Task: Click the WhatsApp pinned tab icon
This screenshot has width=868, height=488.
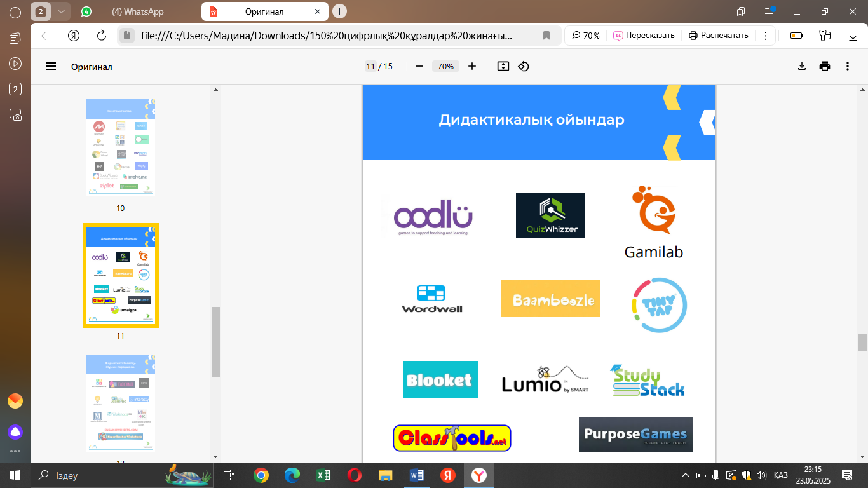Action: (x=86, y=11)
